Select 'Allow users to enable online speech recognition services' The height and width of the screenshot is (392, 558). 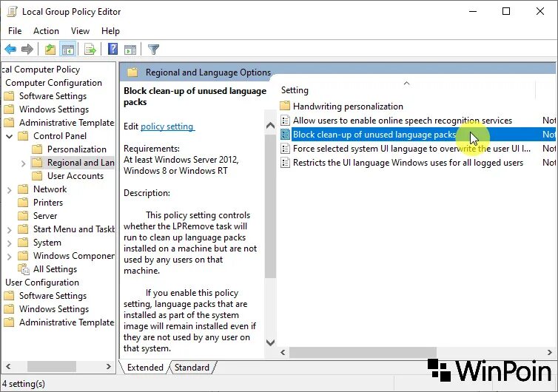click(402, 121)
